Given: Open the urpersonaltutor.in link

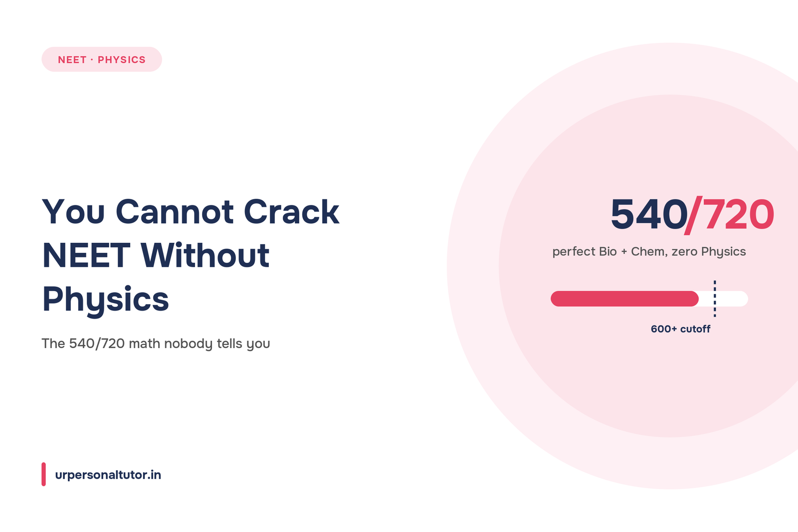Looking at the screenshot, I should (x=108, y=475).
